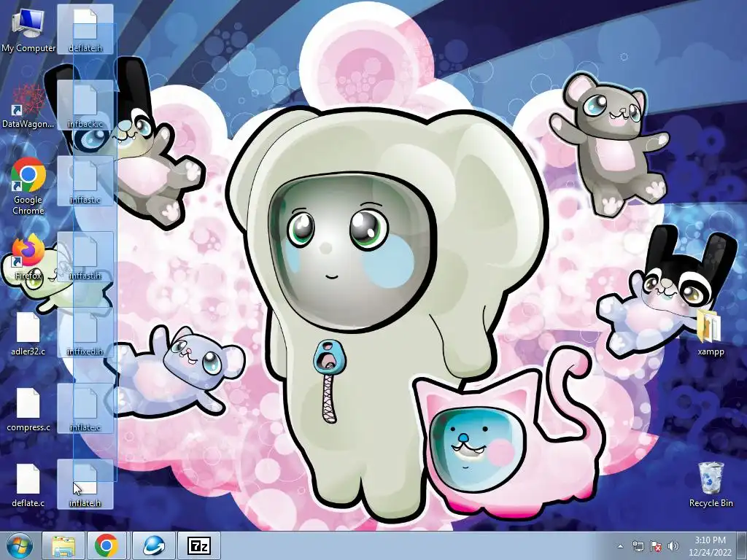747x560 pixels.
Task: Open the clock showing 3:10 PM
Action: click(710, 546)
